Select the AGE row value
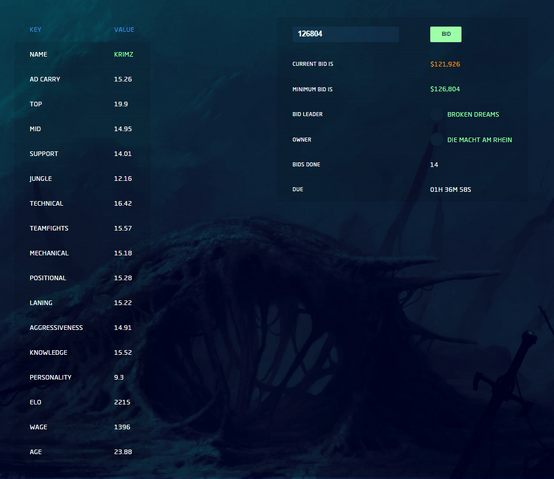The image size is (554, 479). point(123,452)
